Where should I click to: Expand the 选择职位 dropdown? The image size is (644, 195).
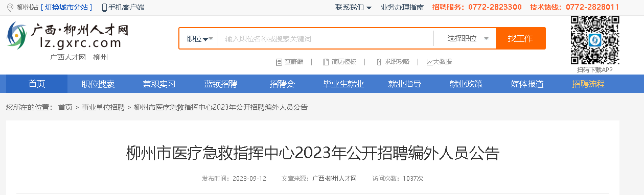pos(468,38)
